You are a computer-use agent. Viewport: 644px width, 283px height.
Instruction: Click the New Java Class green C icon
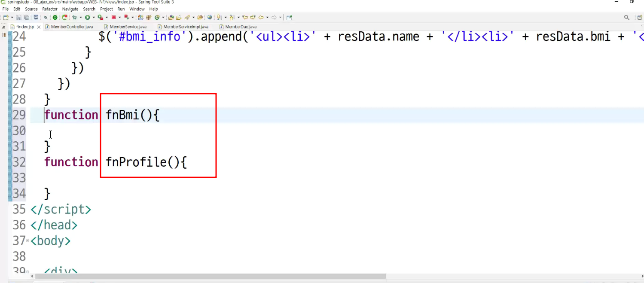pyautogui.click(x=157, y=18)
